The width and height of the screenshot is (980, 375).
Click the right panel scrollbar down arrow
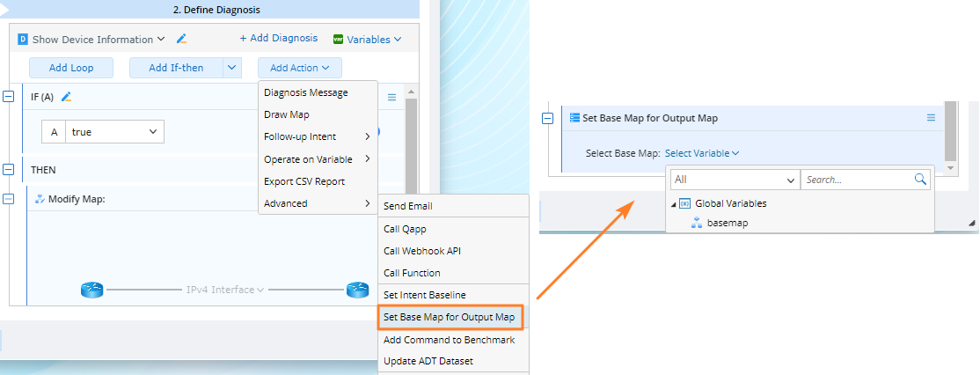[x=950, y=168]
